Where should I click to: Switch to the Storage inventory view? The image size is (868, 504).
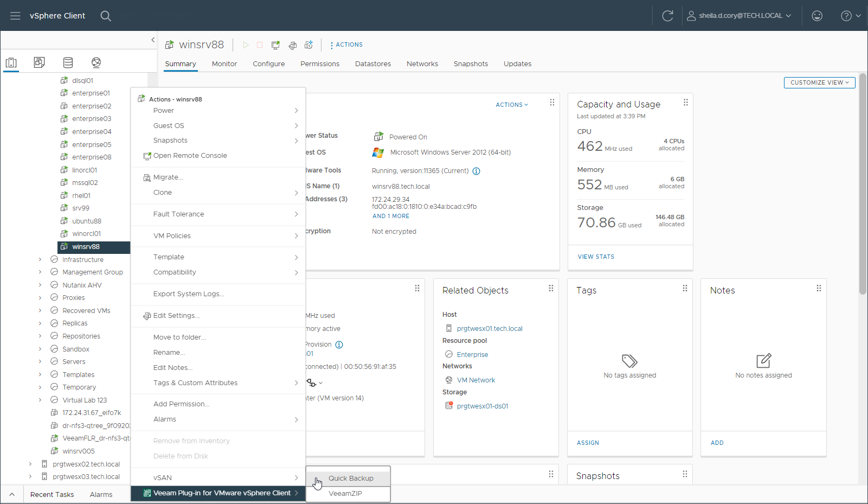(68, 62)
